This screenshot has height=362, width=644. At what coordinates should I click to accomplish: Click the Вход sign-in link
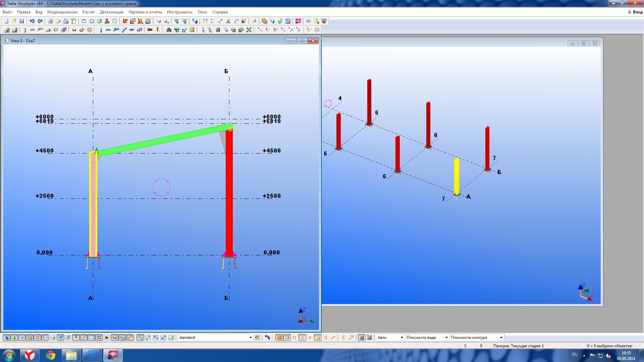point(637,12)
